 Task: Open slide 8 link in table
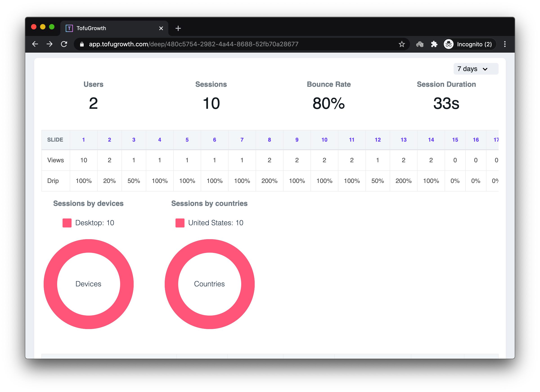269,140
